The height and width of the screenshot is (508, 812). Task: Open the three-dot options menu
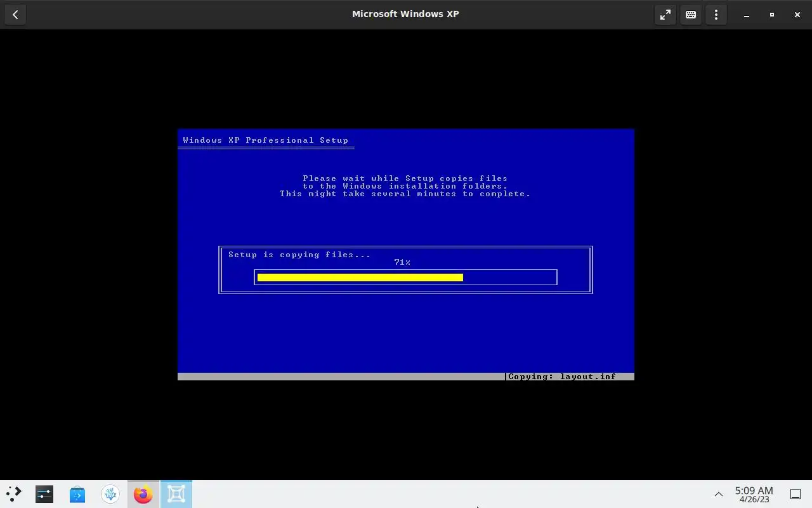716,14
